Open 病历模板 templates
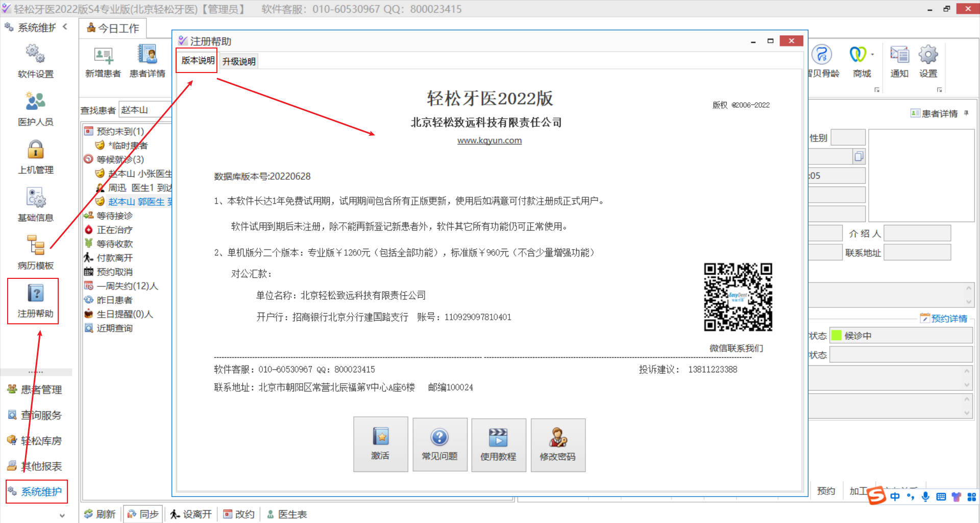The image size is (980, 523). 35,253
